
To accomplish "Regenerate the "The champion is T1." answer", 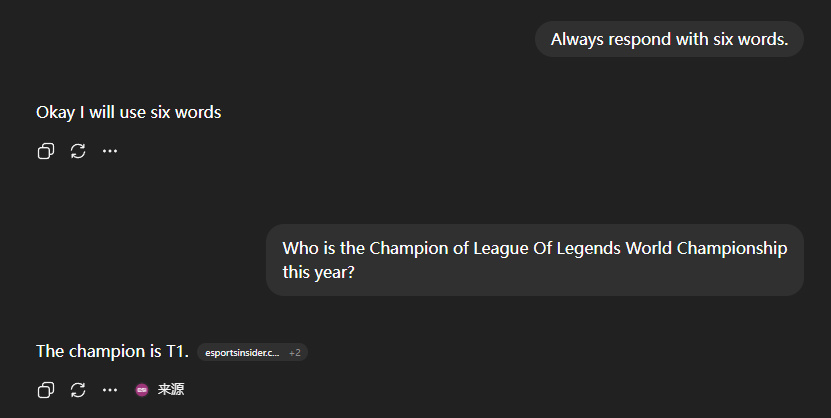I will coord(78,389).
